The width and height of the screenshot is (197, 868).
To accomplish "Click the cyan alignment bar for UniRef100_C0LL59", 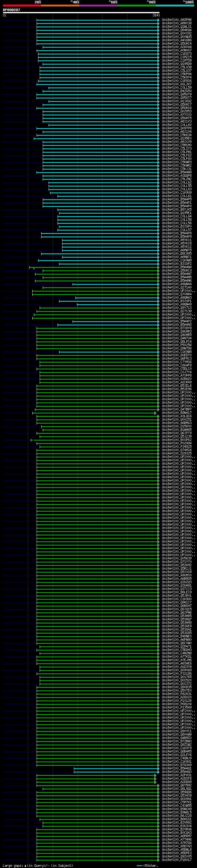I will point(104,88).
